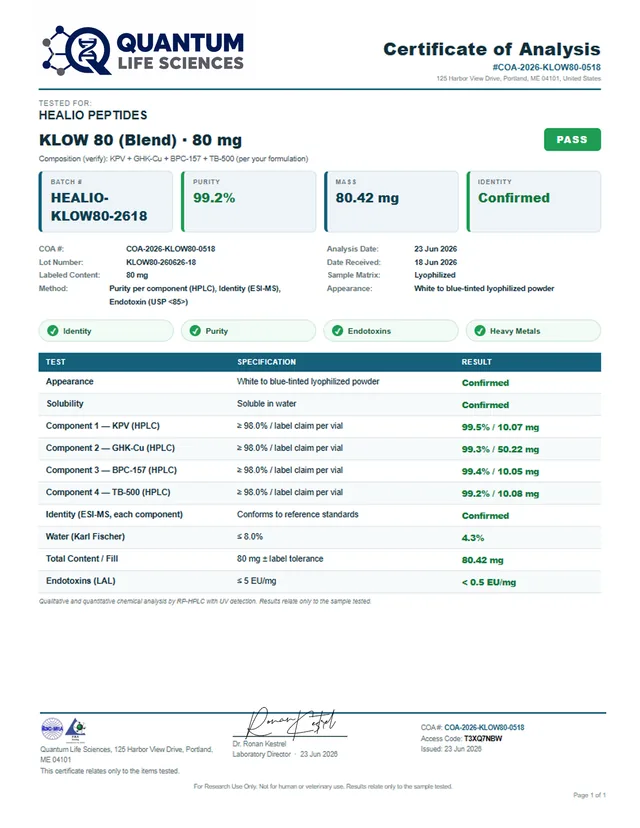Click the Identity Confirmed card
Image resolution: width=640 pixels, height=828 pixels.
point(533,201)
